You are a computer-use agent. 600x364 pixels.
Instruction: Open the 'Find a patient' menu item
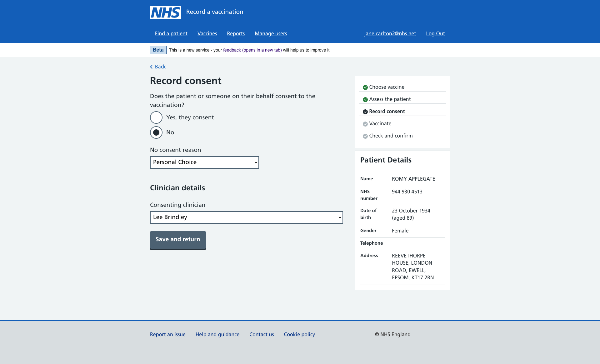click(x=171, y=33)
